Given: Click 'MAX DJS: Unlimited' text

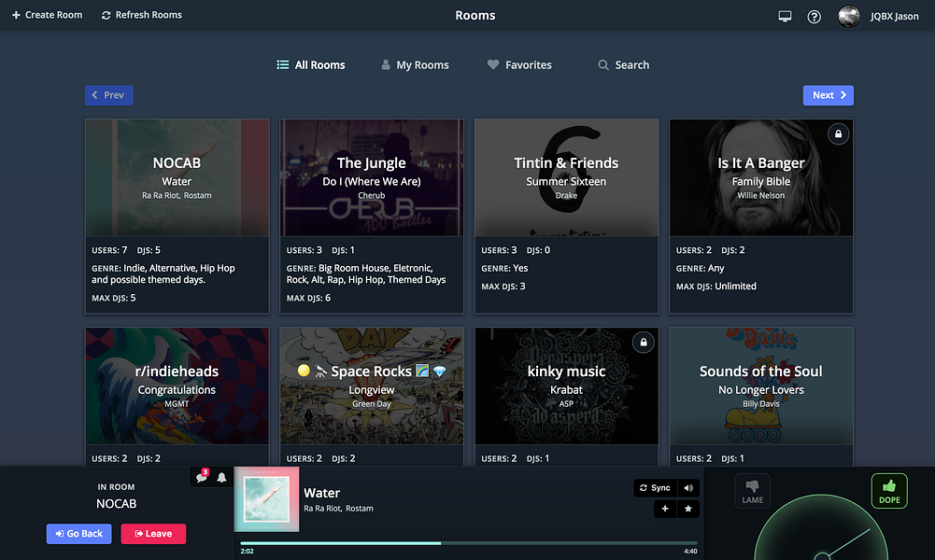Looking at the screenshot, I should click(716, 287).
